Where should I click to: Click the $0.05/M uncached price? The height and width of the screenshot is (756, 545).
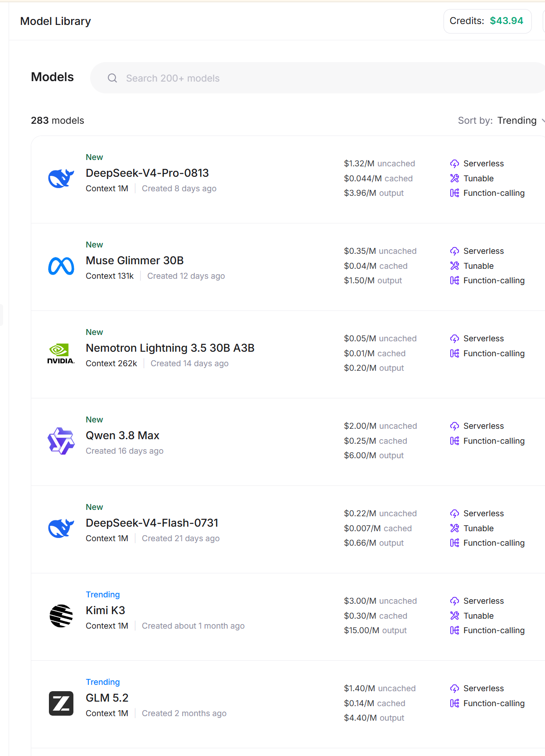coord(380,339)
